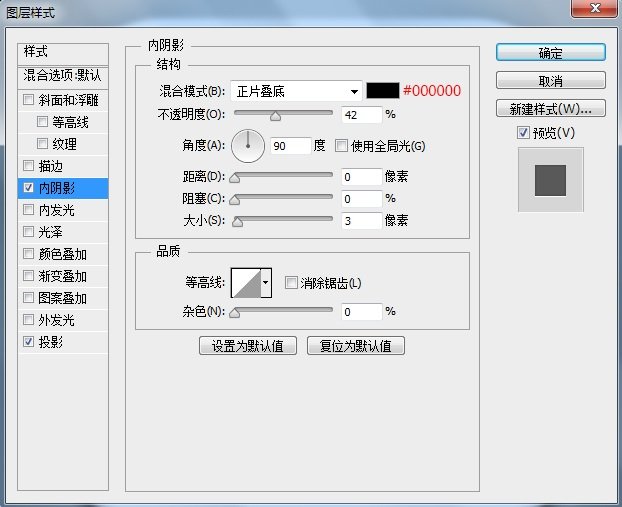Tick the 渐变叠加 checkbox
622x507 pixels.
[29, 275]
